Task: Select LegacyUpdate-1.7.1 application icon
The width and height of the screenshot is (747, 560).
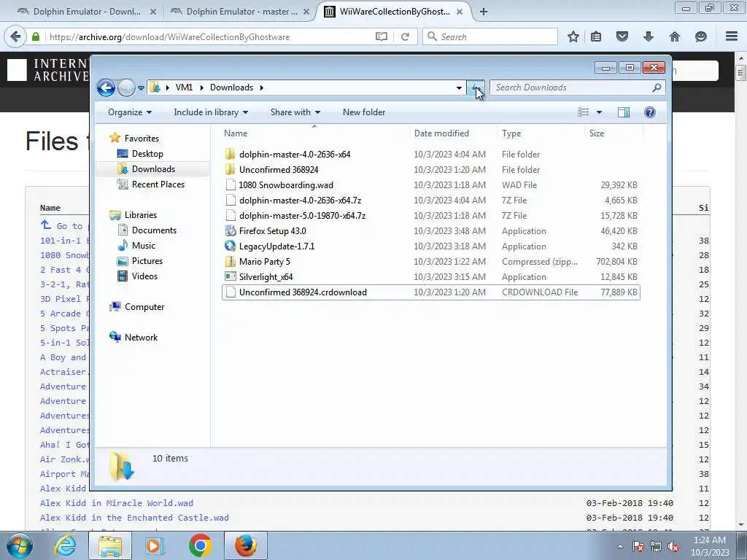Action: coord(231,246)
